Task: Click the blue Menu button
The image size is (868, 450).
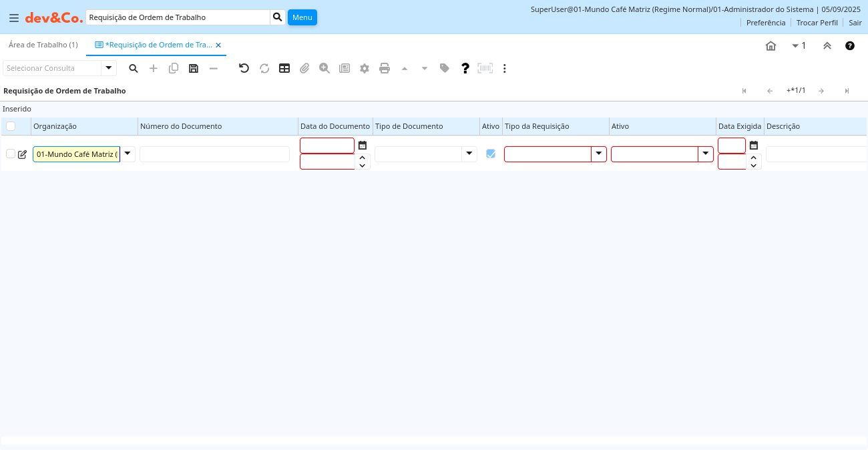Action: pyautogui.click(x=302, y=17)
